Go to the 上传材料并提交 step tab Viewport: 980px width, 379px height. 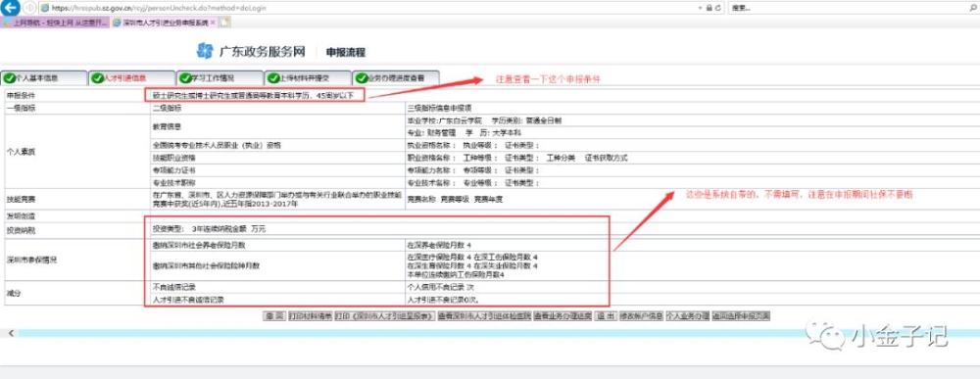coord(308,78)
